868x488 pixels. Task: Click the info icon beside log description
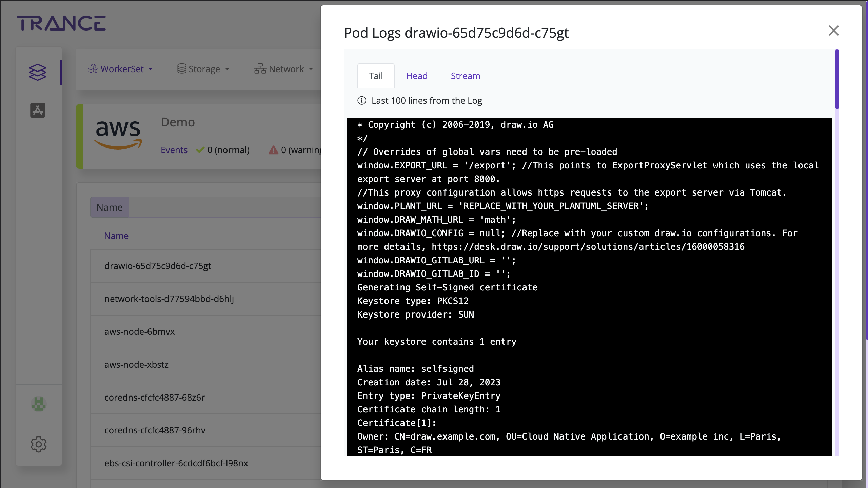362,101
